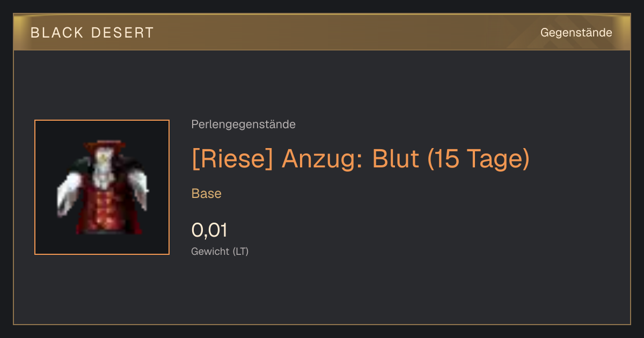Click the Gewicht (LT) label
Image resolution: width=644 pixels, height=338 pixels.
point(220,251)
